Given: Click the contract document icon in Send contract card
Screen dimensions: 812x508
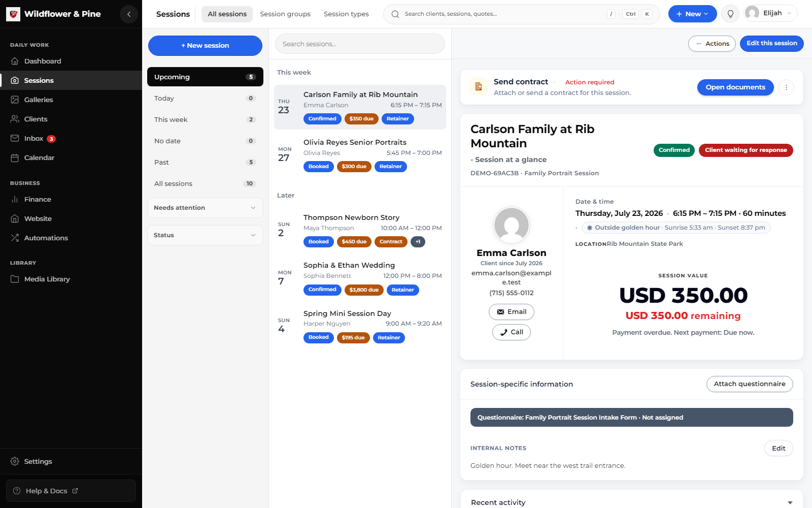Looking at the screenshot, I should pyautogui.click(x=478, y=87).
